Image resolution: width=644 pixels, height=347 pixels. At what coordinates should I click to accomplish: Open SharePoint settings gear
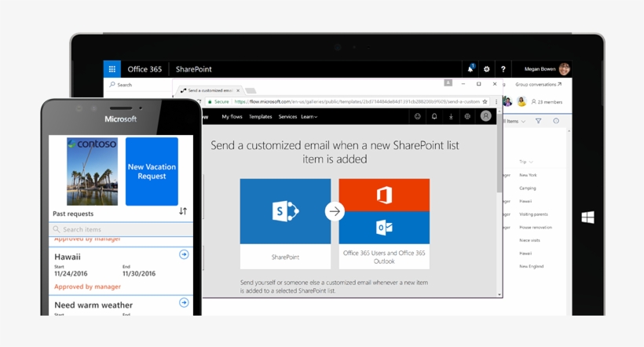(487, 69)
